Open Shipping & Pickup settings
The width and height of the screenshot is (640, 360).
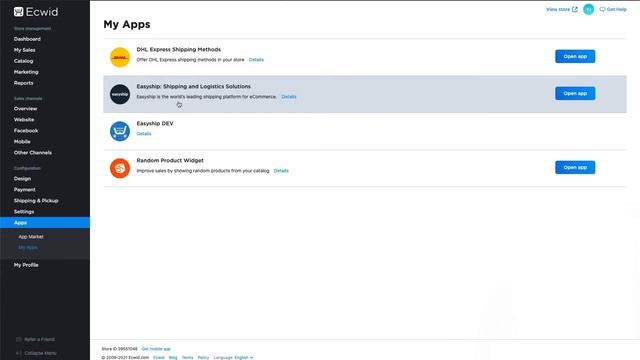36,201
